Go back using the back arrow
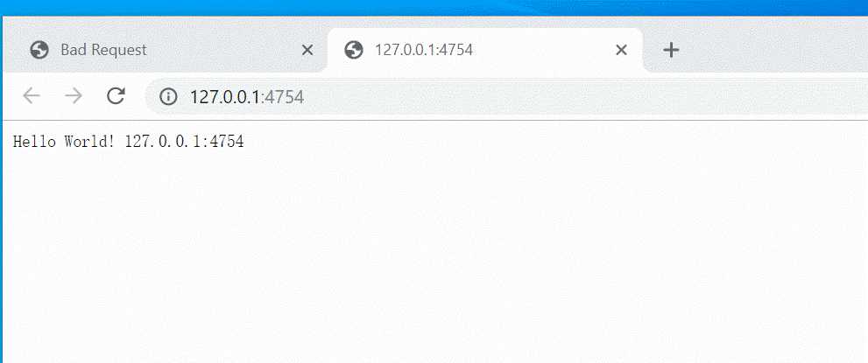 32,96
